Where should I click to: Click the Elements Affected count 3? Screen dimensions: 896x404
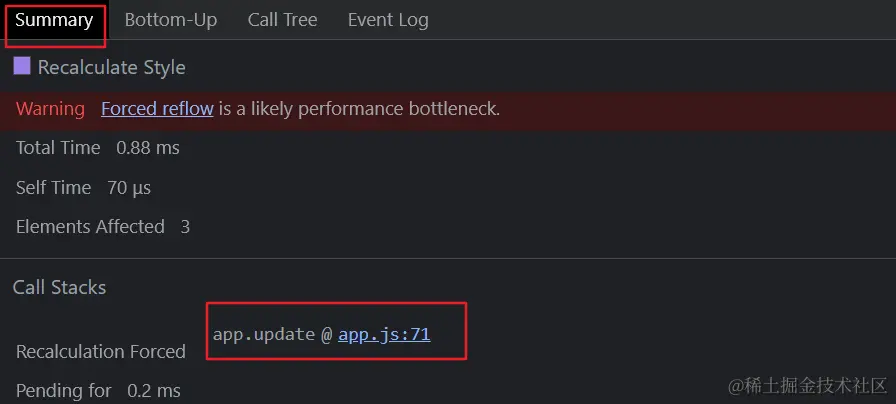coord(185,227)
